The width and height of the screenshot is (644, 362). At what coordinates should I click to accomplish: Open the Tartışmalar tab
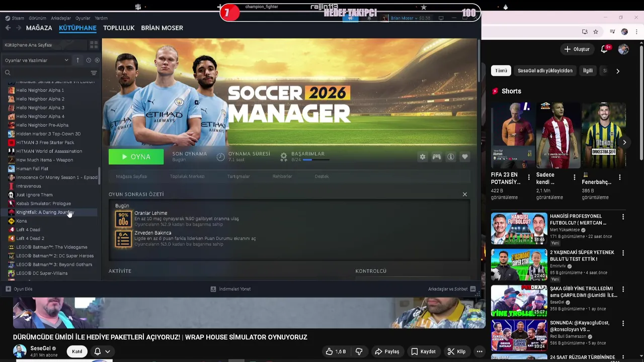click(x=238, y=176)
